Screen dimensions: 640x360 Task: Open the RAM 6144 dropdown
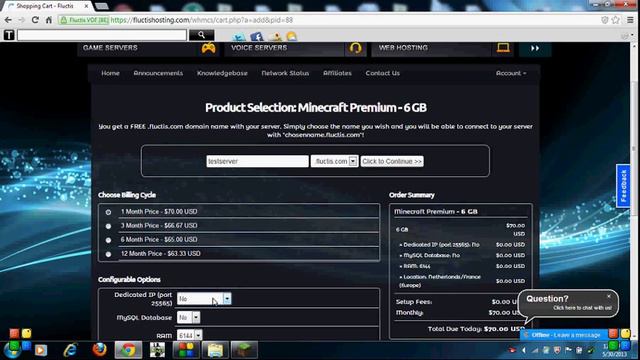click(189, 336)
